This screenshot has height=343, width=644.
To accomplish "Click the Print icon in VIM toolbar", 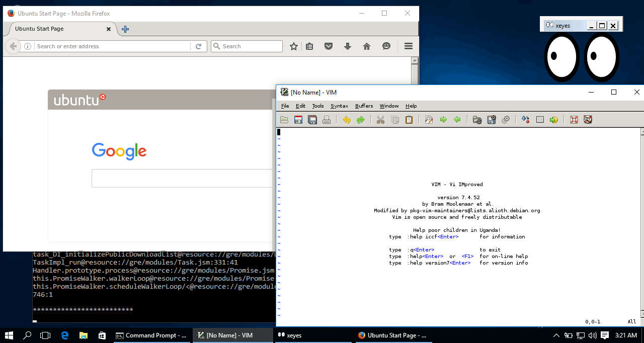I will pos(327,120).
